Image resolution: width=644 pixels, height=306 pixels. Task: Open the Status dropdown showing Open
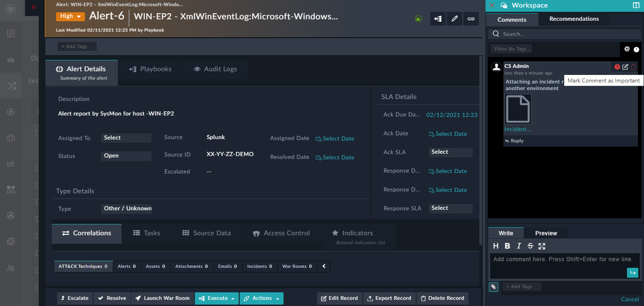click(126, 156)
